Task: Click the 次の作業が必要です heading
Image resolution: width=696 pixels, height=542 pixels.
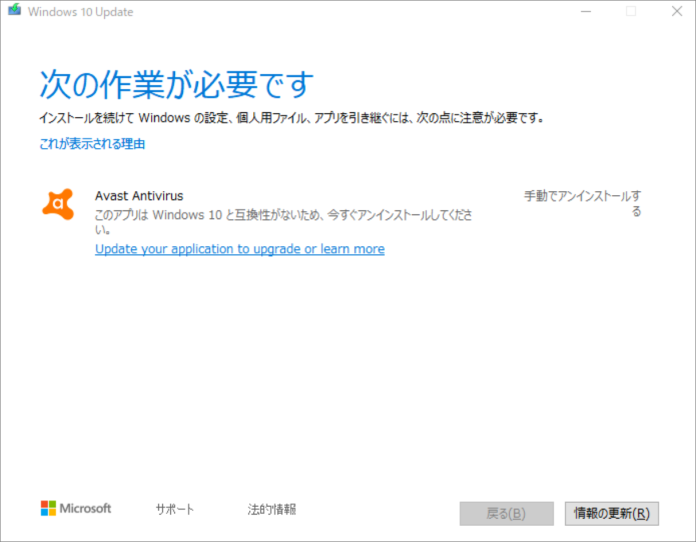Action: (176, 82)
